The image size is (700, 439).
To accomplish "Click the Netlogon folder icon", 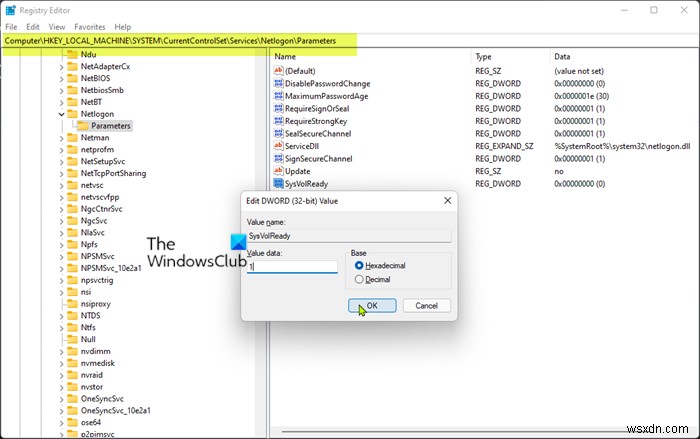I will 72,113.
